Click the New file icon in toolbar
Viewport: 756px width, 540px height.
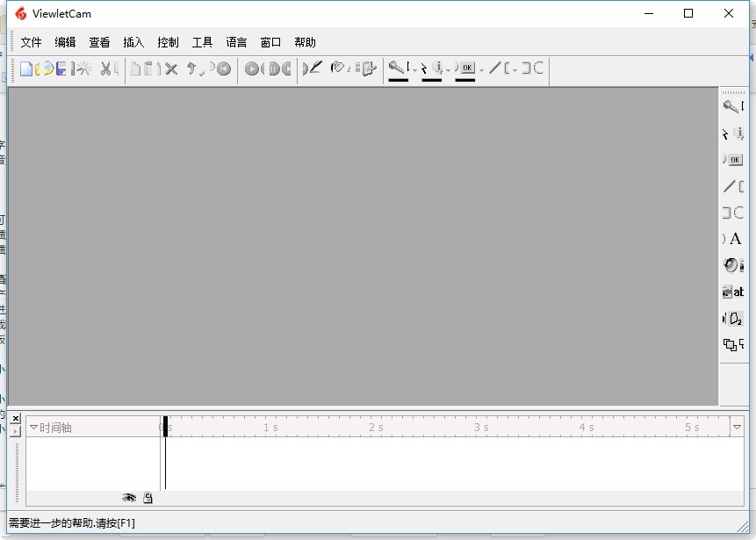pyautogui.click(x=26, y=68)
